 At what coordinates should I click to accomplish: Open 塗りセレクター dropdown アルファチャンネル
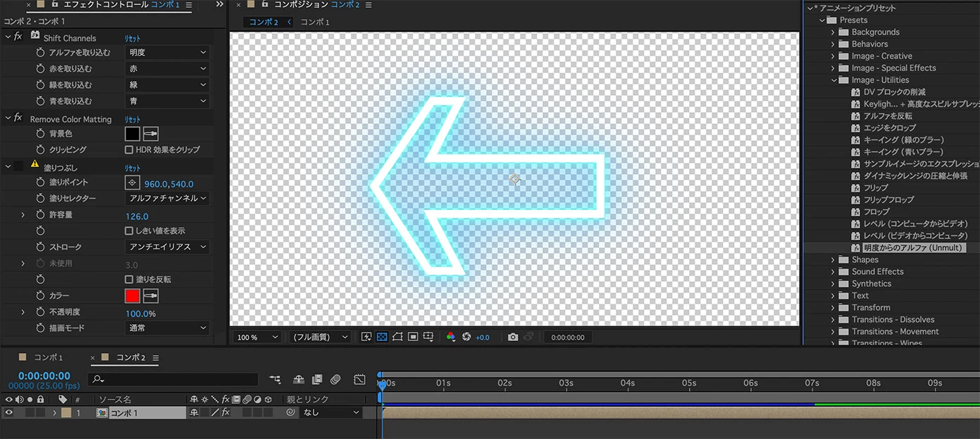pos(168,199)
